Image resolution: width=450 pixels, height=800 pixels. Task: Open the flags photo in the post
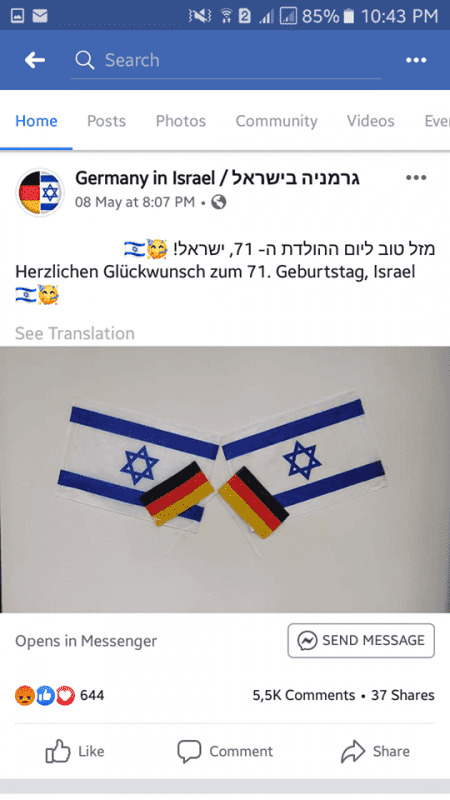click(225, 480)
